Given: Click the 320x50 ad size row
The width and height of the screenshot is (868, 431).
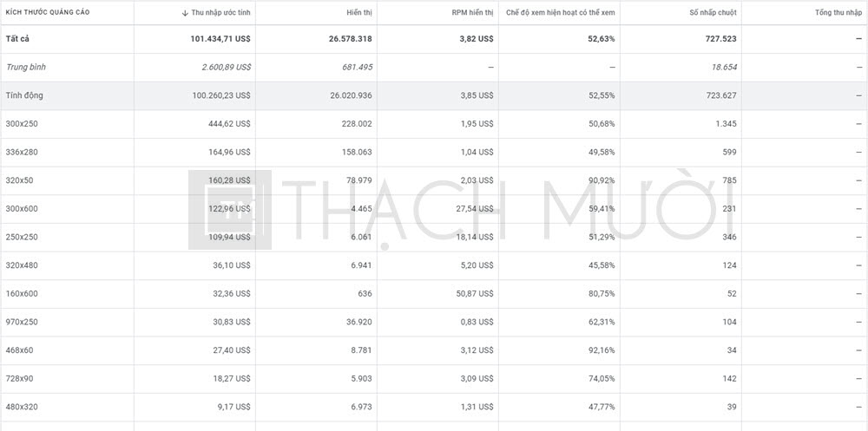Looking at the screenshot, I should click(x=20, y=180).
